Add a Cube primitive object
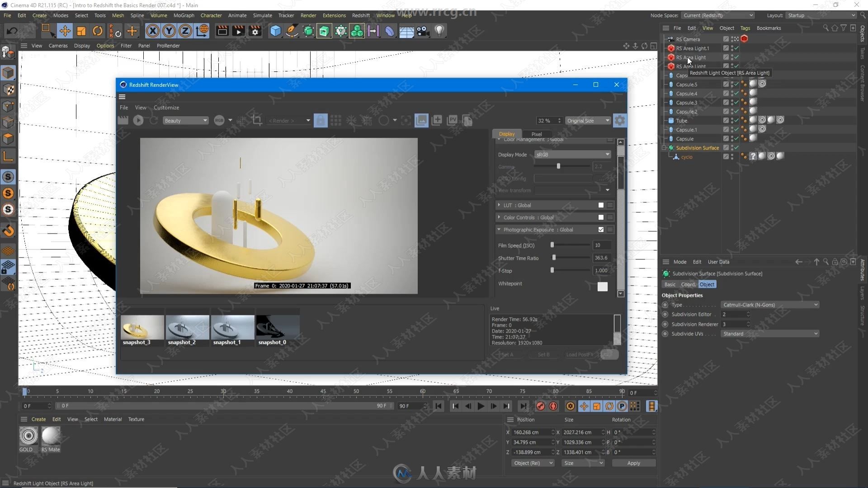Image resolution: width=868 pixels, height=488 pixels. (275, 31)
